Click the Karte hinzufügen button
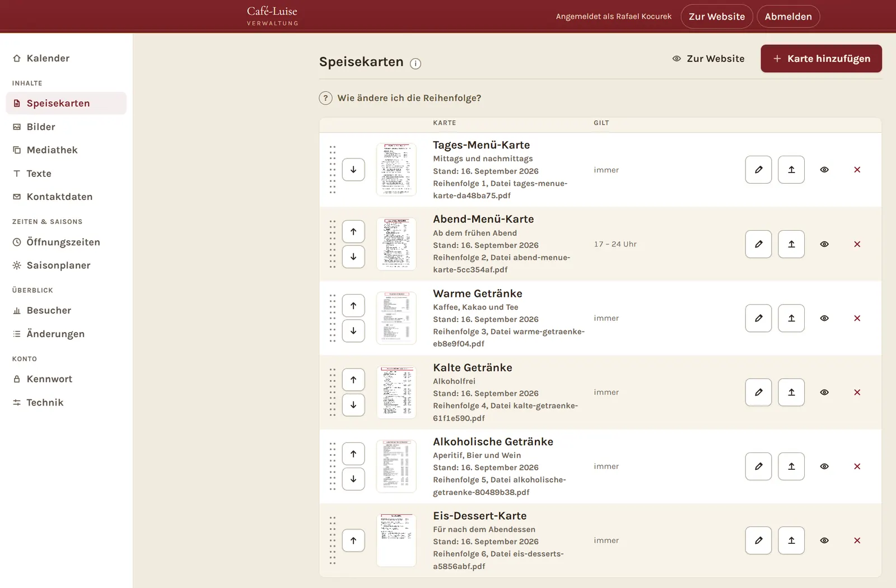 pyautogui.click(x=821, y=59)
